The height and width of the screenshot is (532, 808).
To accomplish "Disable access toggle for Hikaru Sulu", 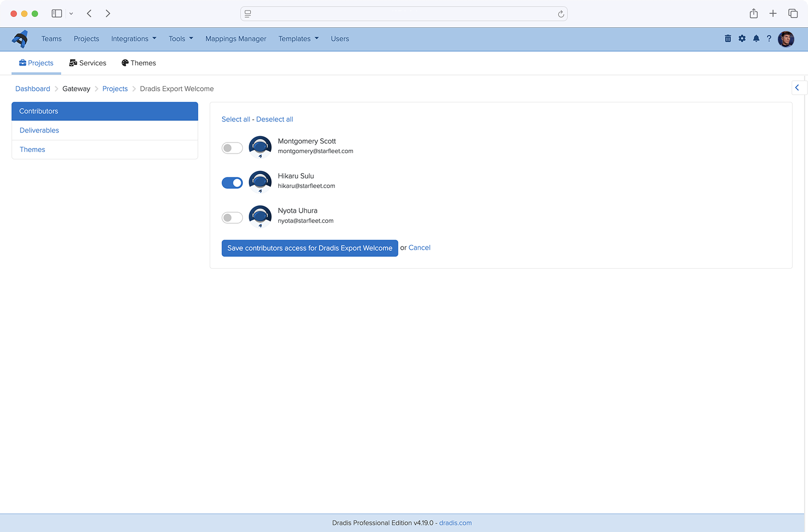I will 232,183.
